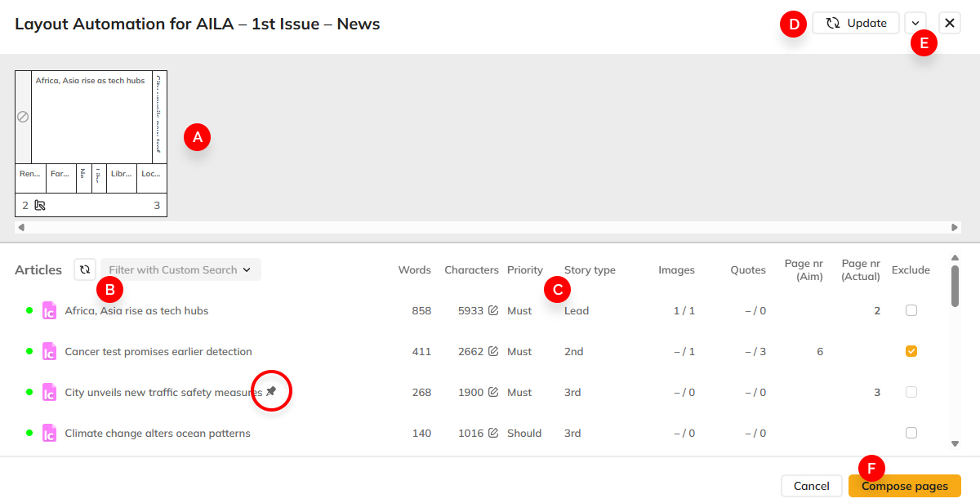Edit character count for Cancer test article
Screen dimensions: 980x503
[x=493, y=352]
